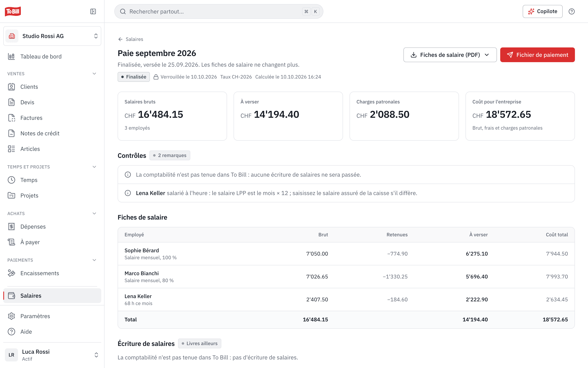Click the Retenues column header
The height and width of the screenshot is (368, 588).
[397, 235]
